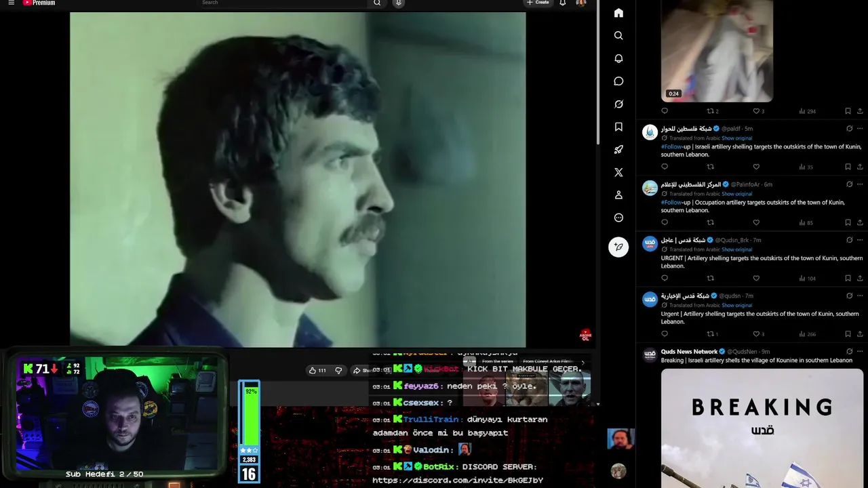868x488 pixels.
Task: Open more menu on @PalinfoAr tweet
Action: coord(860,184)
